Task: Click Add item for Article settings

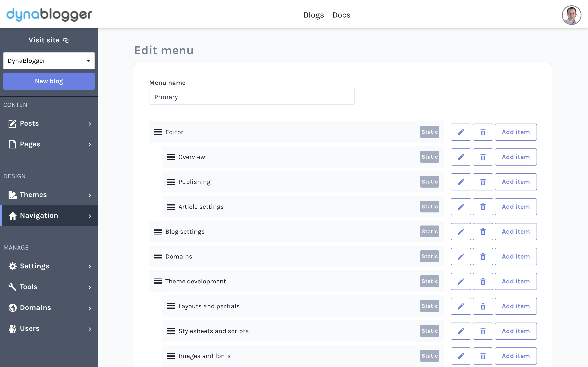Action: pyautogui.click(x=516, y=207)
